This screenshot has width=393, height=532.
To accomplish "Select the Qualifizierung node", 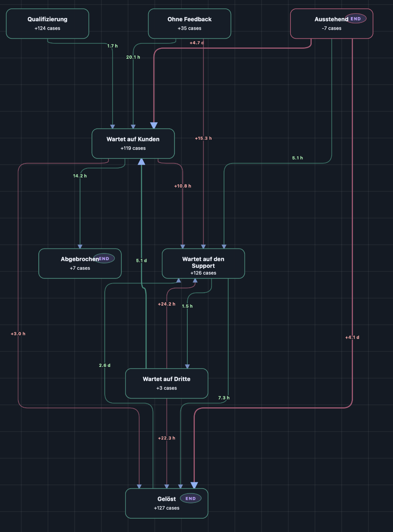I will point(48,24).
